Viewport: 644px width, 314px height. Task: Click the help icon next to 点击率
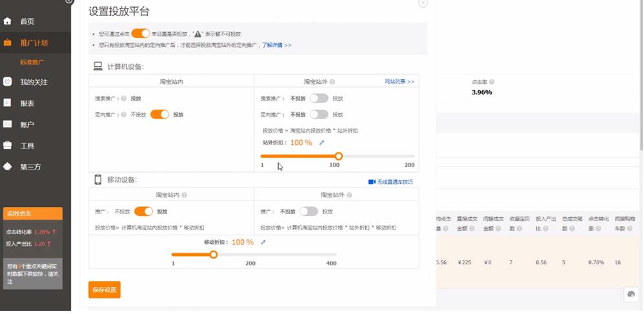pos(492,82)
